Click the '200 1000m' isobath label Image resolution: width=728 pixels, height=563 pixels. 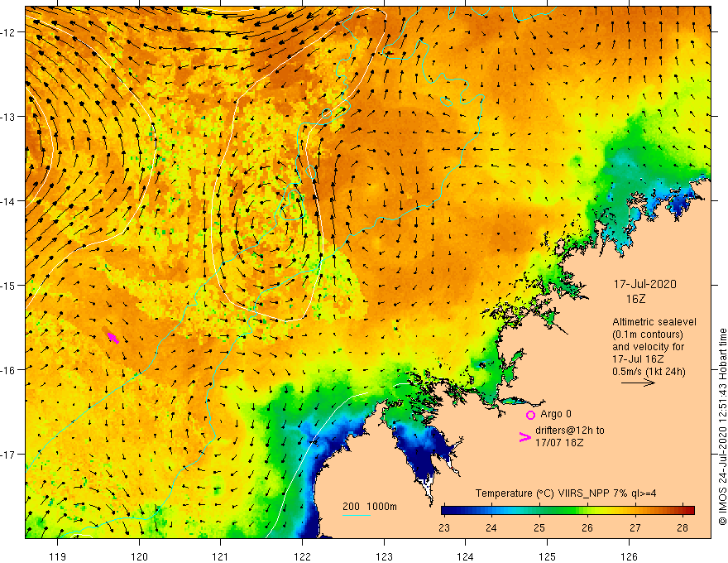(370, 507)
